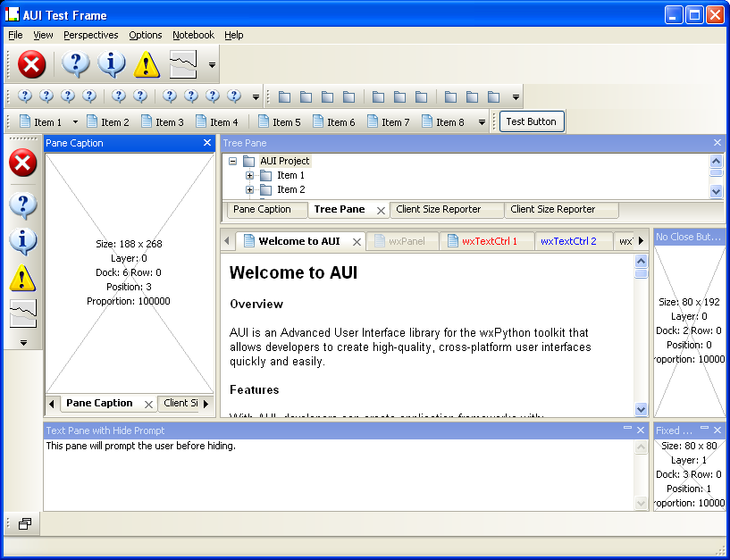Viewport: 730px width, 560px height.
Task: Expand the Item 1 tree node
Action: 250,176
